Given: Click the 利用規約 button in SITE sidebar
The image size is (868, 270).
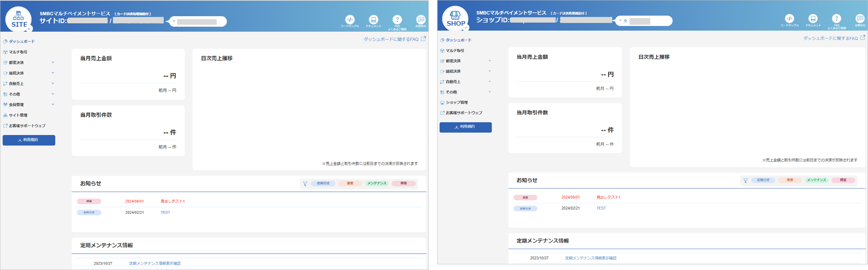Looking at the screenshot, I should 29,140.
